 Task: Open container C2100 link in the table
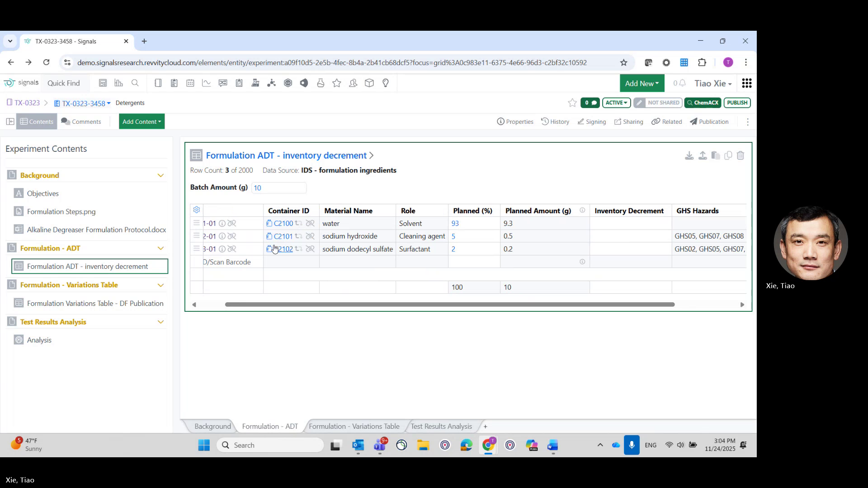point(283,223)
